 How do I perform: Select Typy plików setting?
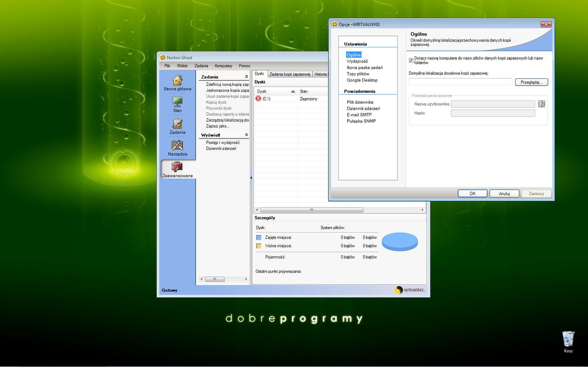(358, 74)
